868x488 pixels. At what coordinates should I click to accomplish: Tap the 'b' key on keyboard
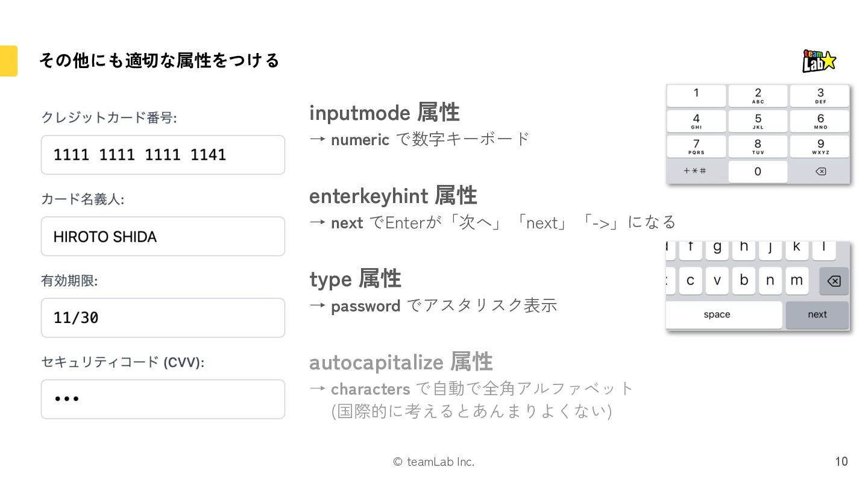click(744, 280)
